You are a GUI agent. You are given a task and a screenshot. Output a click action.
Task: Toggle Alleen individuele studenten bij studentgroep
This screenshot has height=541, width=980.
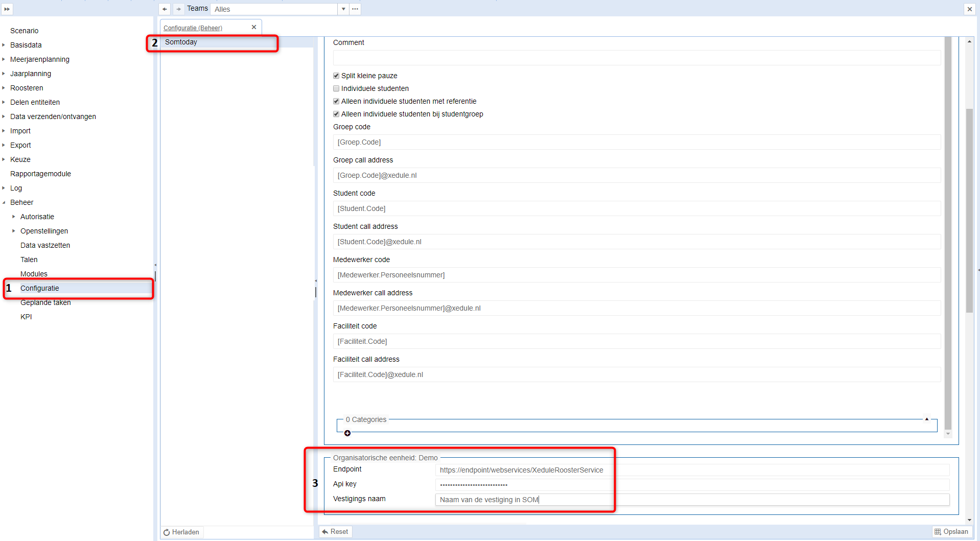coord(336,114)
